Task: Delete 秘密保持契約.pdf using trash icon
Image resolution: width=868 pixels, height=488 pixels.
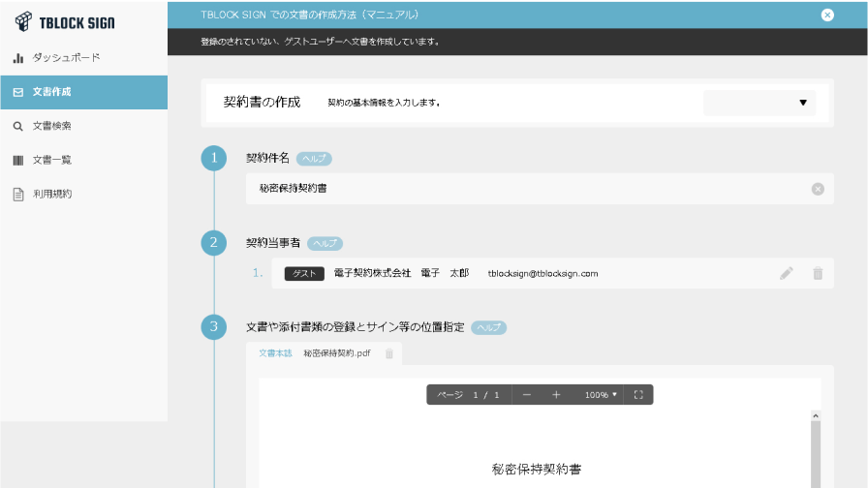Action: pyautogui.click(x=389, y=353)
